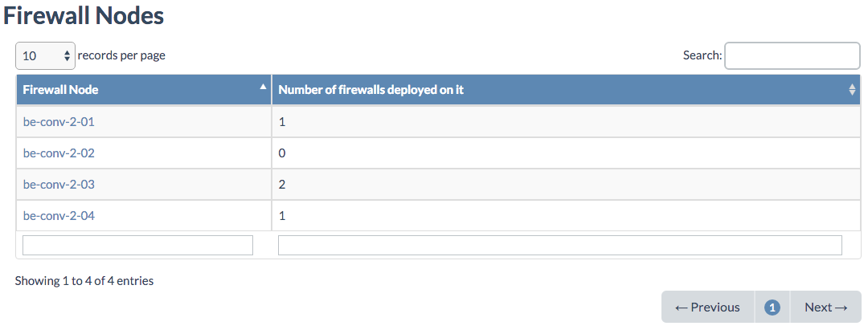Click the 'Firewall Nodes' page heading
868x334 pixels.
point(84,14)
